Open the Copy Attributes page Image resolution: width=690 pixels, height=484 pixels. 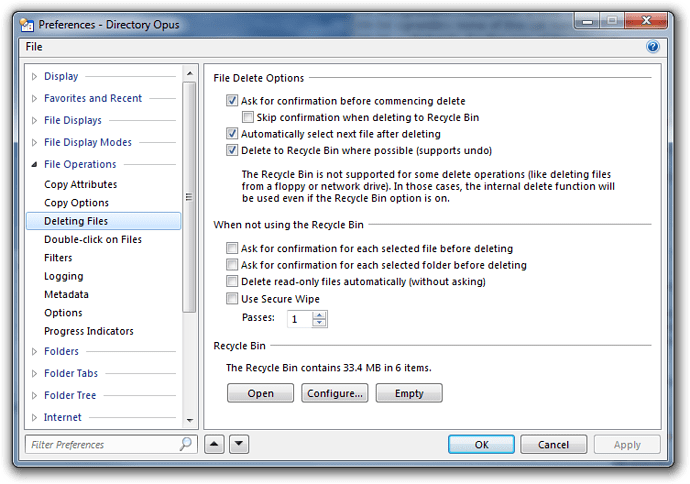click(x=81, y=184)
